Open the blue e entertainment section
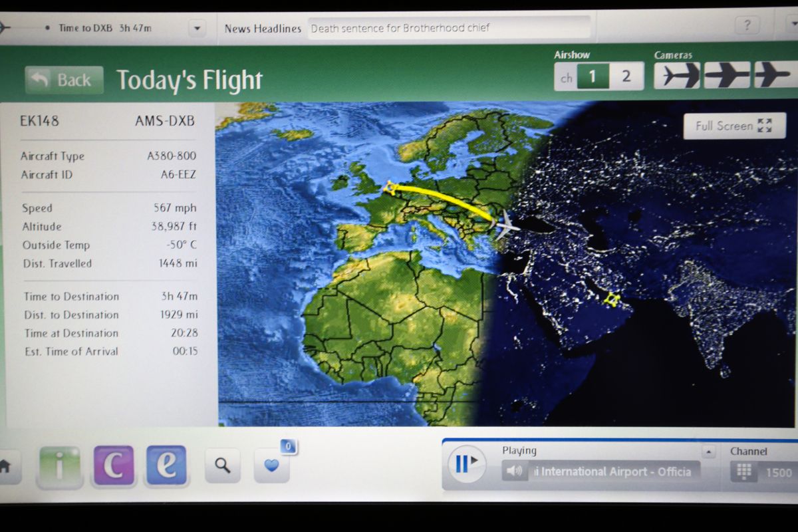This screenshot has width=798, height=532. [x=166, y=465]
